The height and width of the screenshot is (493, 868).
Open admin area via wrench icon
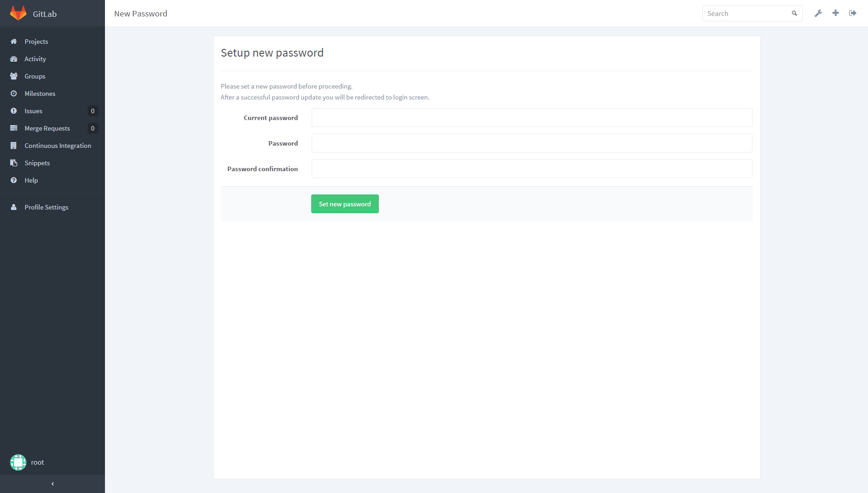[x=818, y=13]
